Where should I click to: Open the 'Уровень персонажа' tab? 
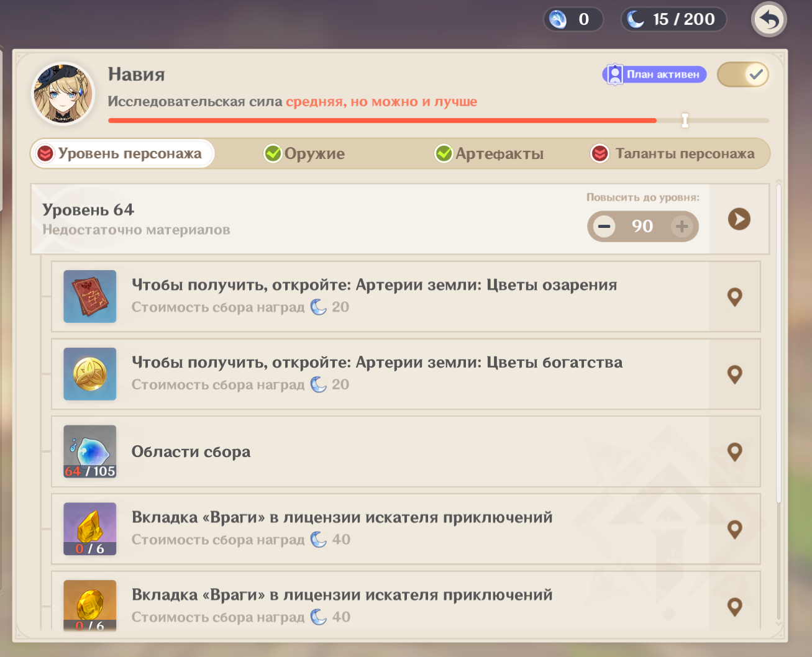click(122, 153)
